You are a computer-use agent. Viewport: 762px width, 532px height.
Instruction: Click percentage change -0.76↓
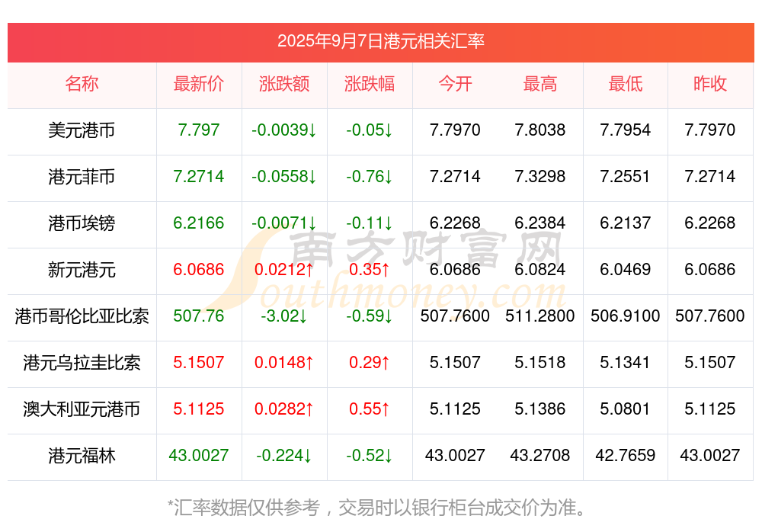(370, 177)
